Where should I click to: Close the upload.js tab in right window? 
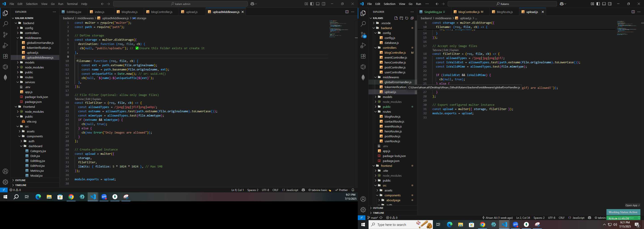pyautogui.click(x=542, y=12)
